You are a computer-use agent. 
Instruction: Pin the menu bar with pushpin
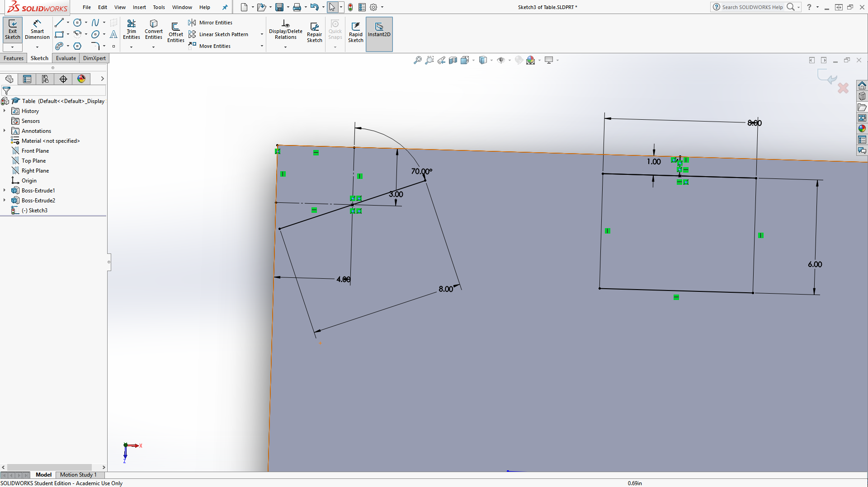225,7
